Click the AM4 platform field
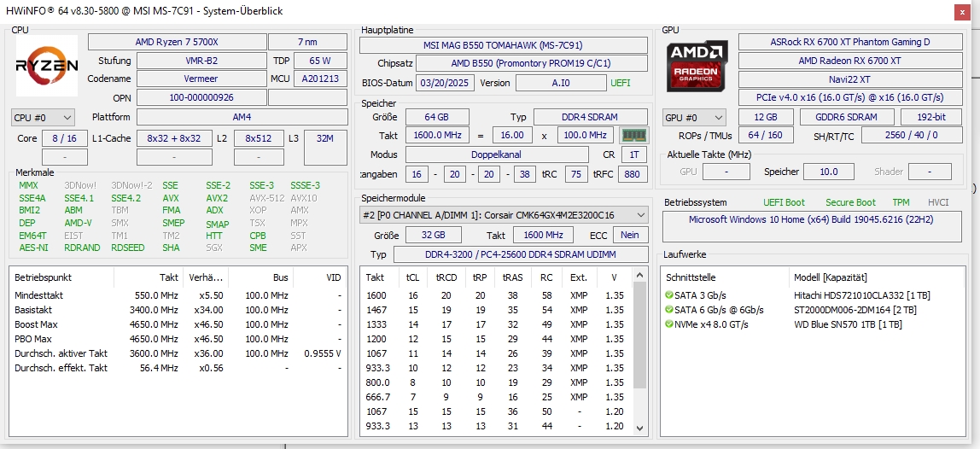 [242, 117]
